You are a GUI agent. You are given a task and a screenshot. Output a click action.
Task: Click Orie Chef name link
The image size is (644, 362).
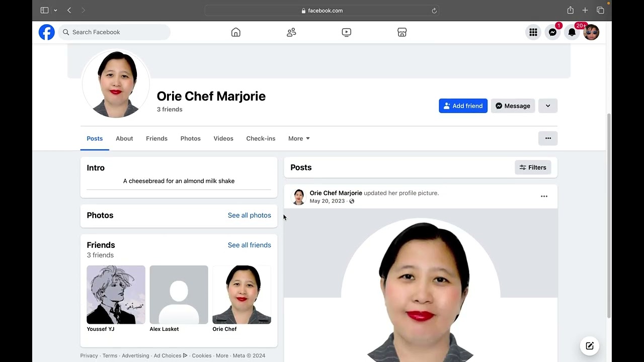[224, 329]
